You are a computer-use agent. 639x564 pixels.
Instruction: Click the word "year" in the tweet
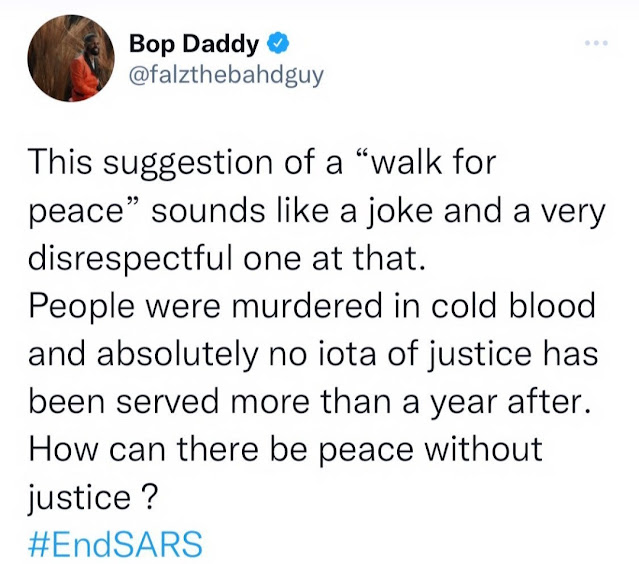pyautogui.click(x=464, y=404)
